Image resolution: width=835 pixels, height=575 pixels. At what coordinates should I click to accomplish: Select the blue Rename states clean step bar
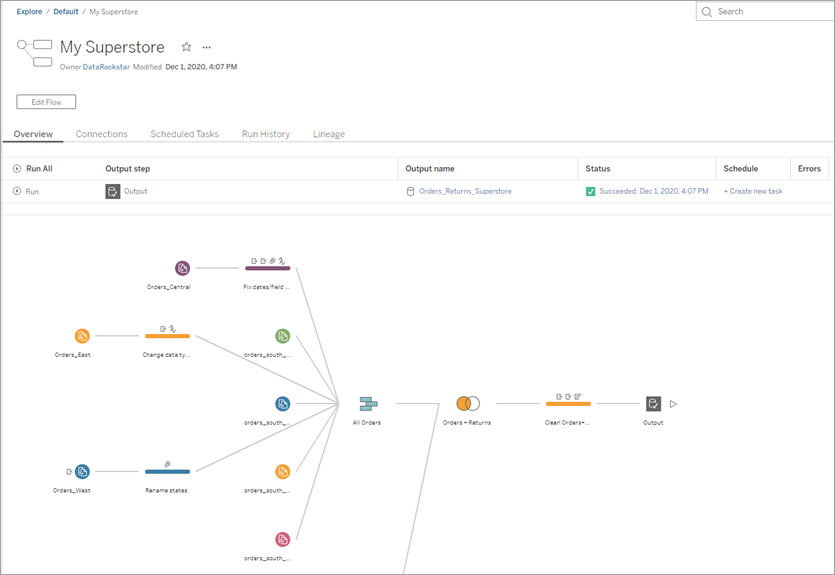(167, 472)
